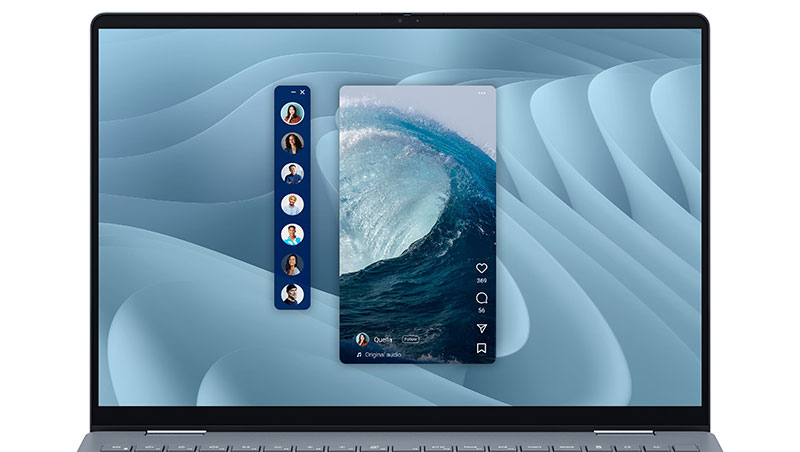800x452 pixels.
Task: Select the second contact avatar in sidebar
Action: 292,143
